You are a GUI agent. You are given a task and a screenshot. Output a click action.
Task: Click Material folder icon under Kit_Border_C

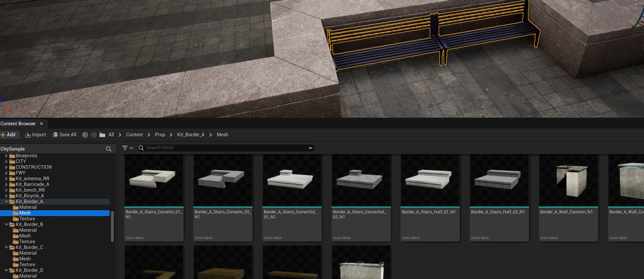[16, 253]
